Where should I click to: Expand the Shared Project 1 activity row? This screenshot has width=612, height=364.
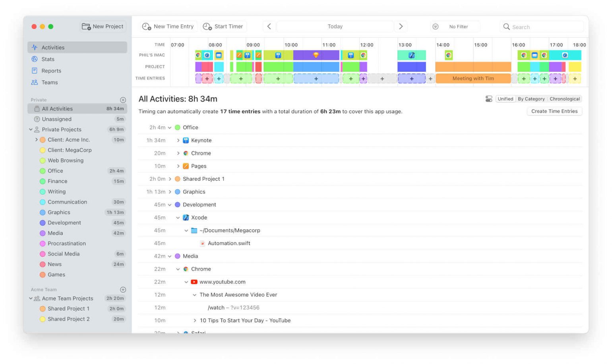click(170, 179)
